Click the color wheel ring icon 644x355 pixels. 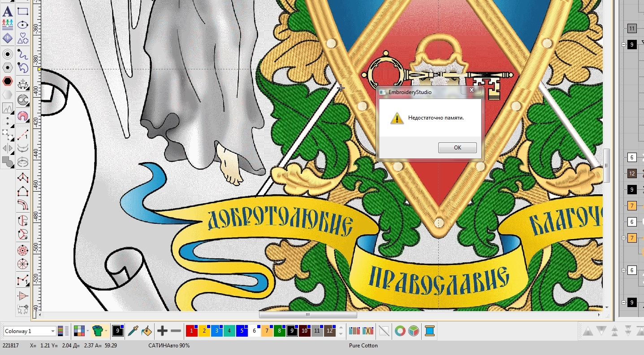pos(400,331)
